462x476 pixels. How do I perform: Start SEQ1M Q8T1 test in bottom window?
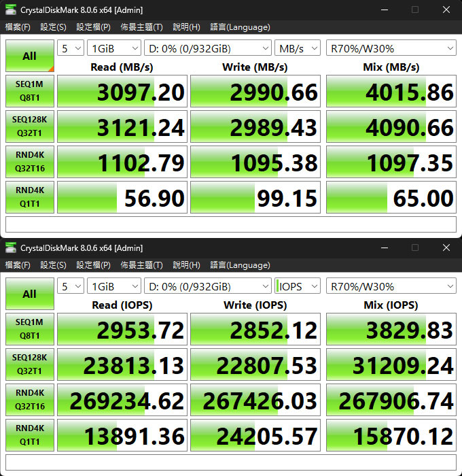point(30,329)
